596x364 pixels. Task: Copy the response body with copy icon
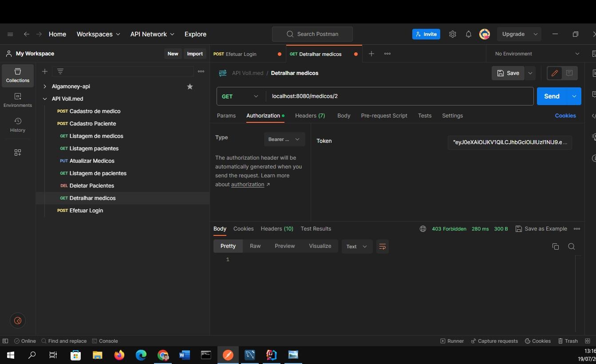pos(556,247)
